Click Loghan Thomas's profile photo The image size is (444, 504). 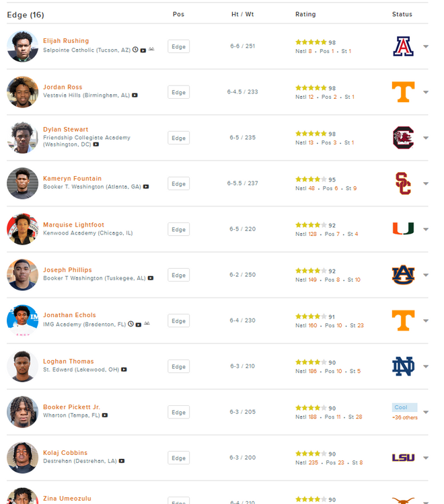tap(22, 366)
